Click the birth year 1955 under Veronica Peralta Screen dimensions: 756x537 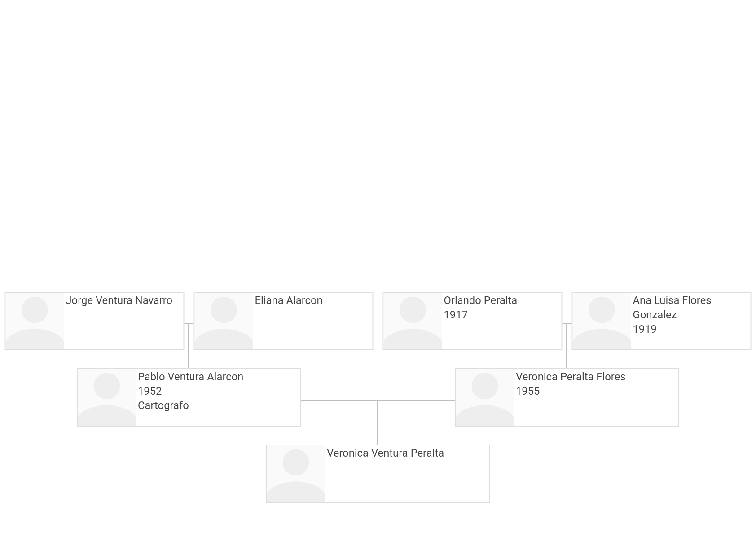[527, 391]
